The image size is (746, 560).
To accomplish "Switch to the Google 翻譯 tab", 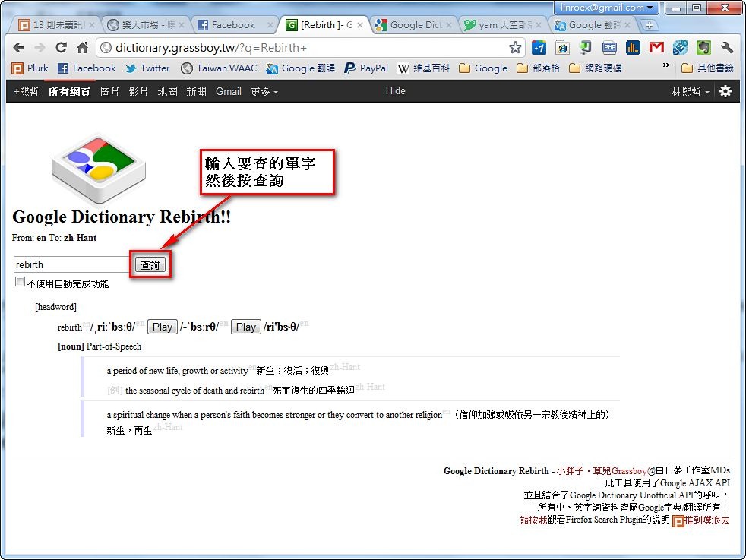I will click(592, 25).
